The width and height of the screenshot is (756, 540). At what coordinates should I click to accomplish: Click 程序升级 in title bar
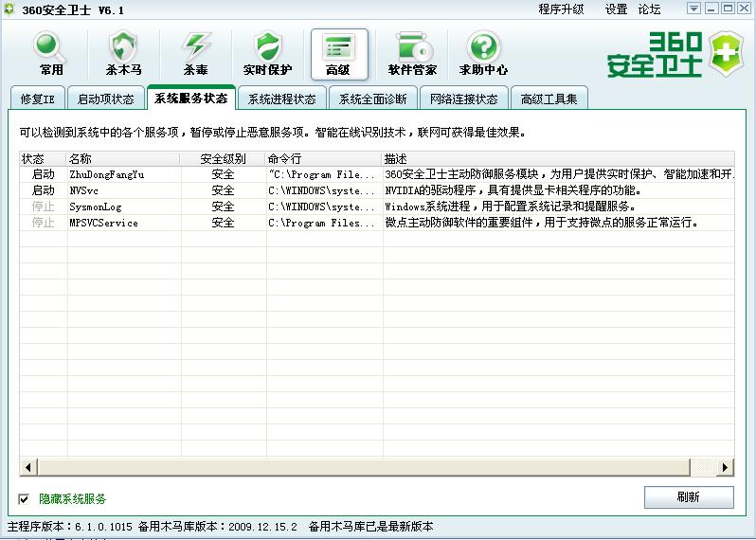[x=561, y=9]
